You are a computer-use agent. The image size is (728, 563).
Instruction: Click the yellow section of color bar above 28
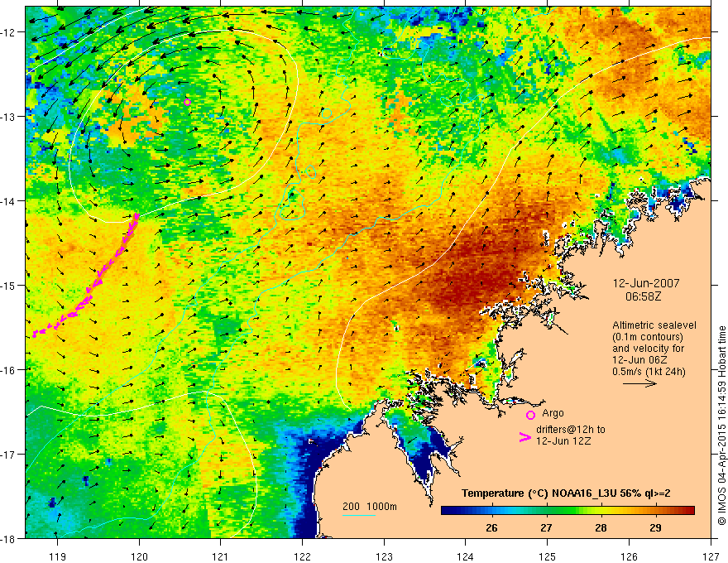(x=601, y=511)
